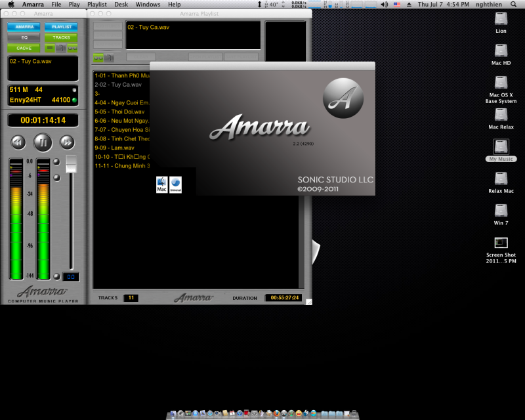This screenshot has height=420, width=525.
Task: Select playlist row '8-08 - Tinh Chet Theo'
Action: pyautogui.click(x=122, y=139)
